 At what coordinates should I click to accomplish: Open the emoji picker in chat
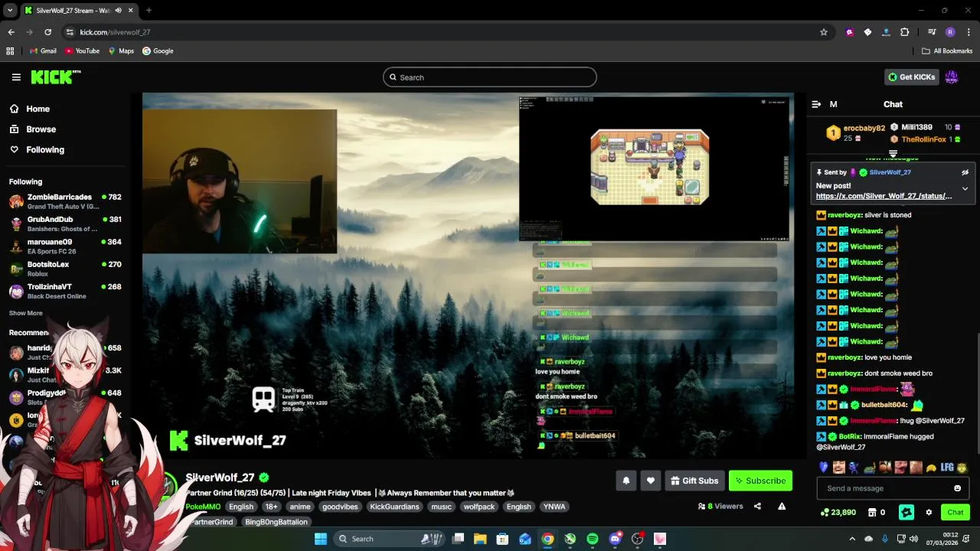957,488
